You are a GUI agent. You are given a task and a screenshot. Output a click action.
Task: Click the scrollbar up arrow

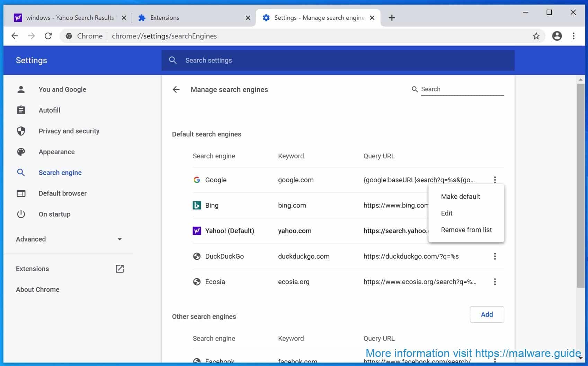pos(580,80)
